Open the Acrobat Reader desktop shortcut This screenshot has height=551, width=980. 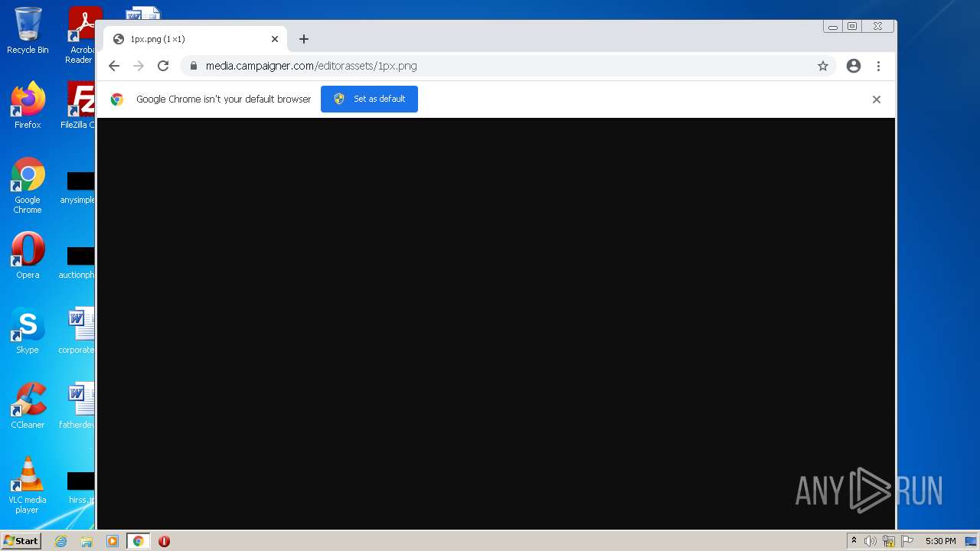(81, 35)
